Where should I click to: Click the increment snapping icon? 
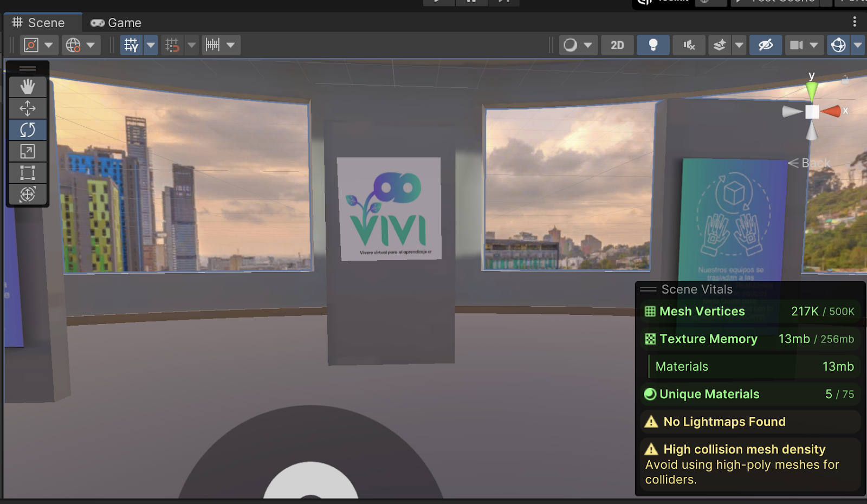click(212, 45)
